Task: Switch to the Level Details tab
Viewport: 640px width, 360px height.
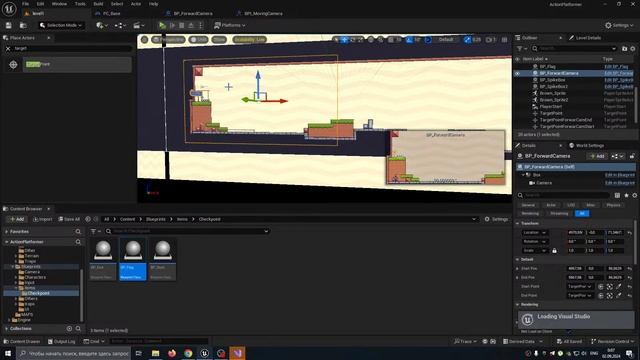Action: 585,38
